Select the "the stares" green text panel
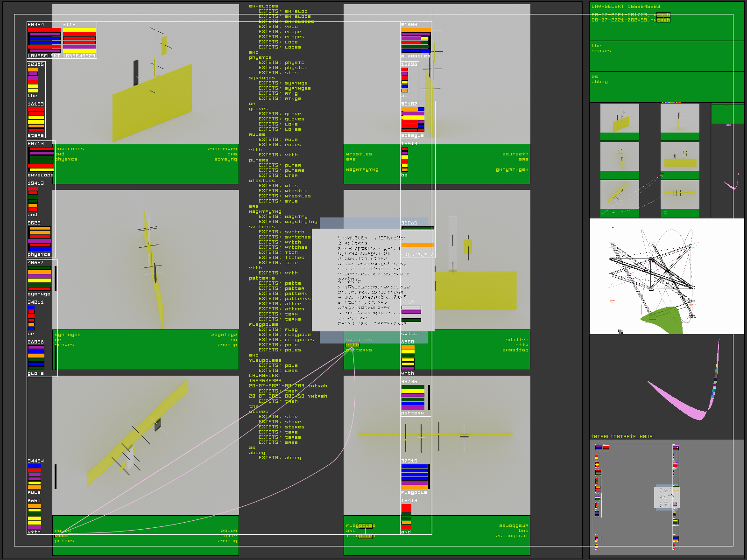747x560 pixels. 666,56
